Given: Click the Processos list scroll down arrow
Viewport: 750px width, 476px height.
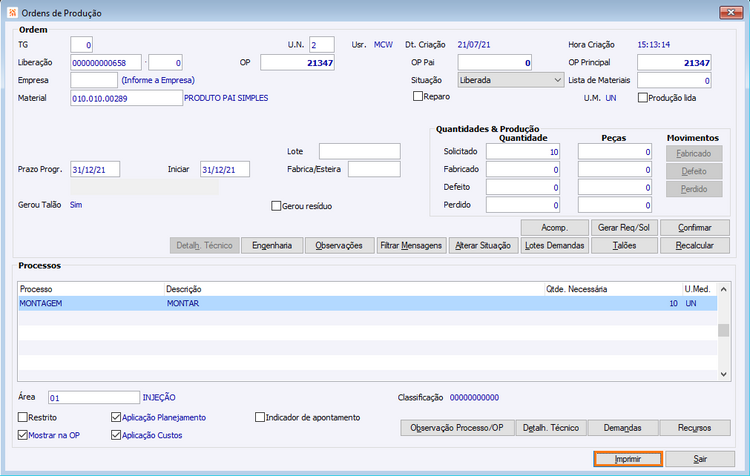Looking at the screenshot, I should [724, 374].
